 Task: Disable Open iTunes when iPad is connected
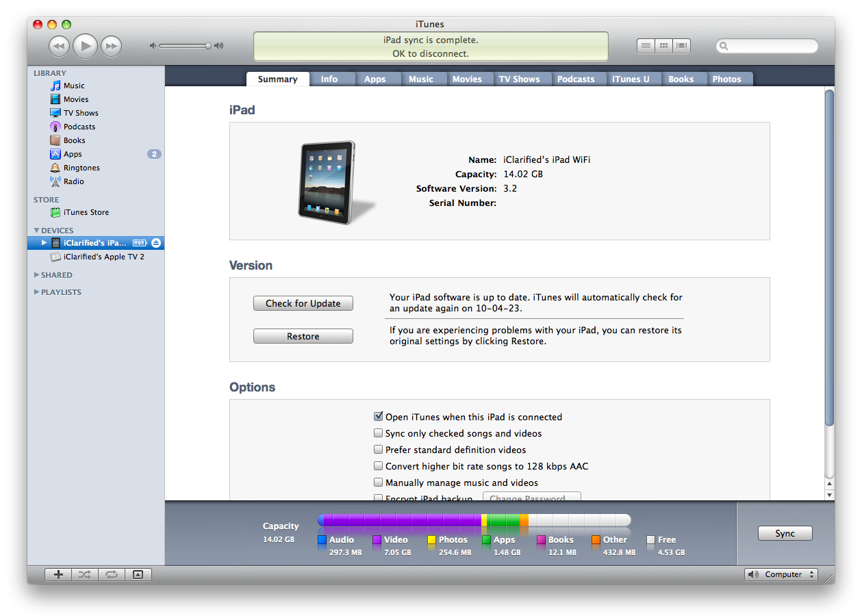point(378,416)
